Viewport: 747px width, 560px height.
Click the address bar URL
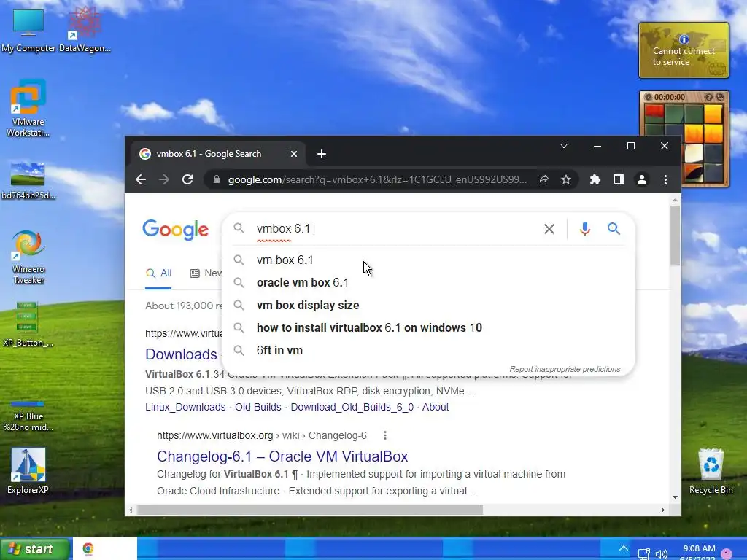377,179
